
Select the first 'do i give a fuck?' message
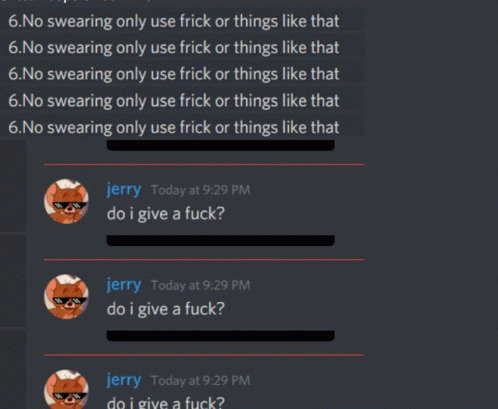(x=166, y=214)
